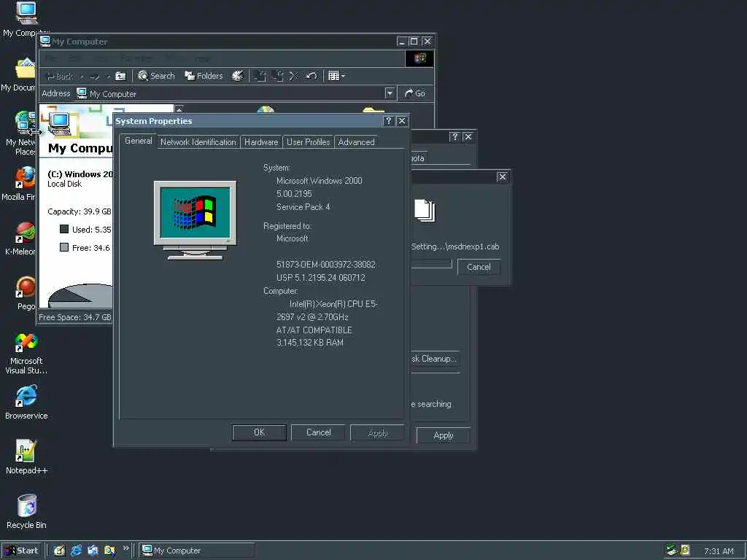Click the Forward arrow in My Computer toolbar

click(x=95, y=76)
